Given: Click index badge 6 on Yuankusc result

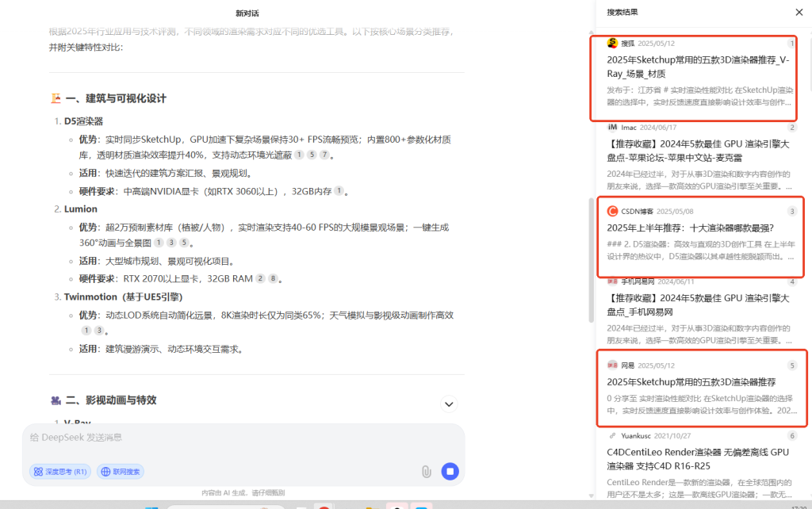Looking at the screenshot, I should click(x=792, y=436).
